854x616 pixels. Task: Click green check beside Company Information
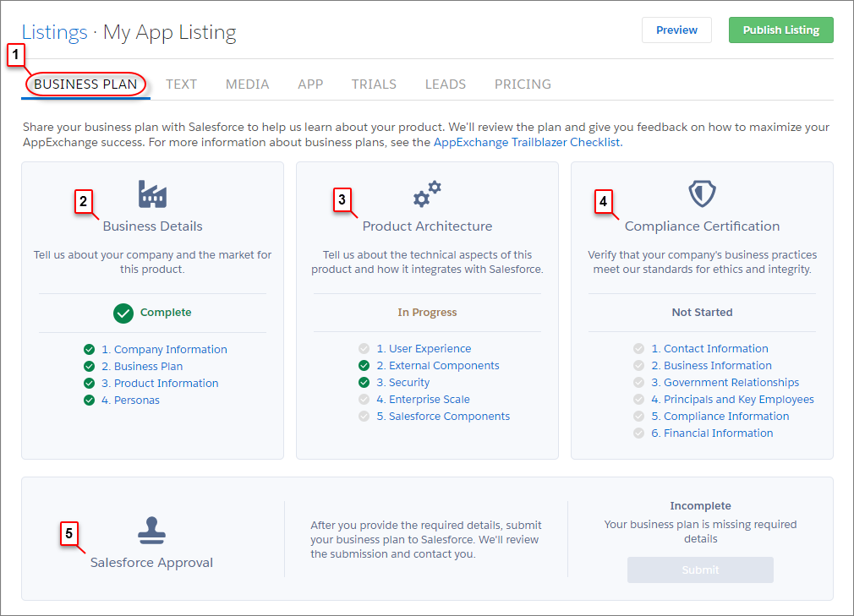click(90, 349)
